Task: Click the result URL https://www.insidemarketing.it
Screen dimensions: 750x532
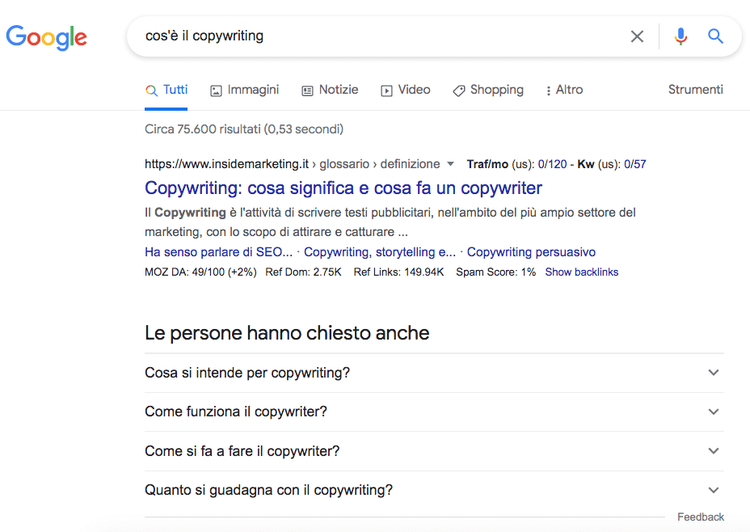Action: 227,164
